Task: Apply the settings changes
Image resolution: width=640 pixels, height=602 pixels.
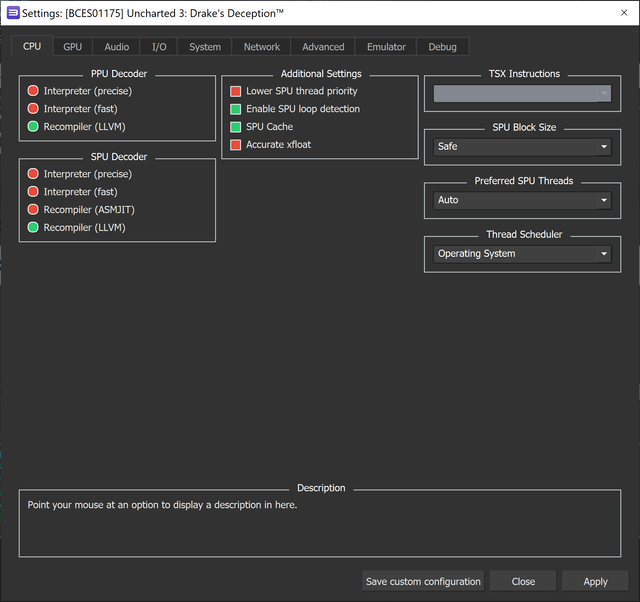Action: click(595, 581)
